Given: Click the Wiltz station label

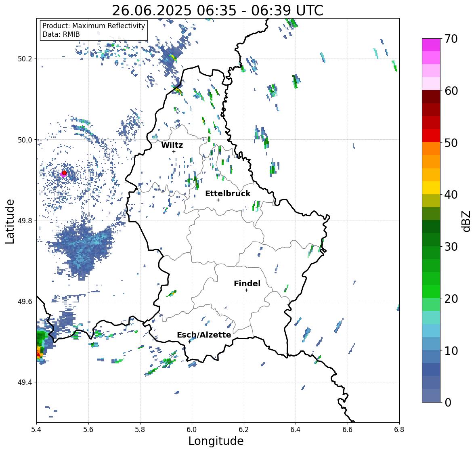Looking at the screenshot, I should (x=172, y=145).
